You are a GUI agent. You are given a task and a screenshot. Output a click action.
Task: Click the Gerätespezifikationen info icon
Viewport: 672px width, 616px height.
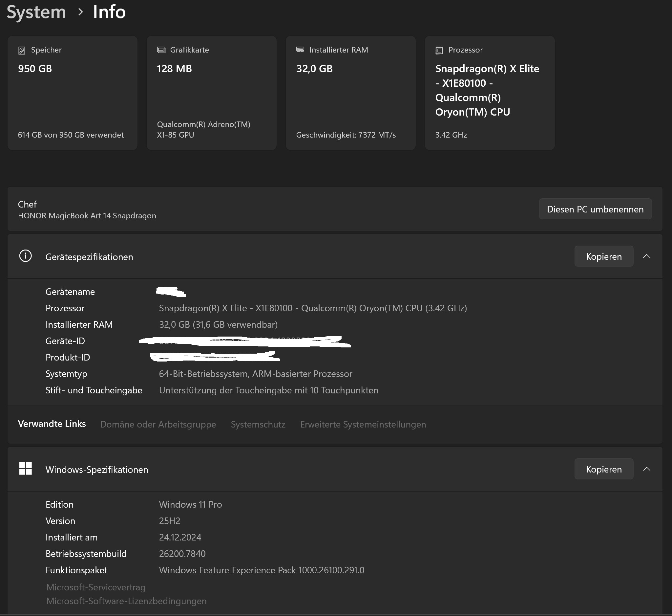26,256
